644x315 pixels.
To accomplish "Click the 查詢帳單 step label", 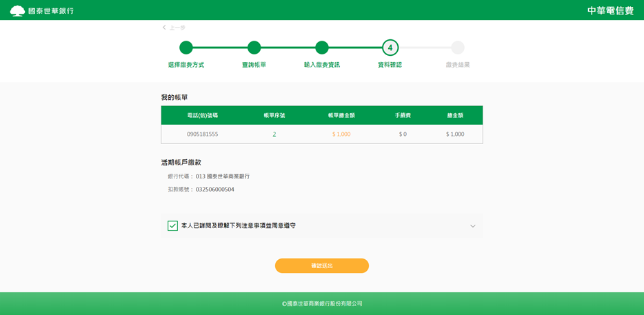I will tap(254, 65).
